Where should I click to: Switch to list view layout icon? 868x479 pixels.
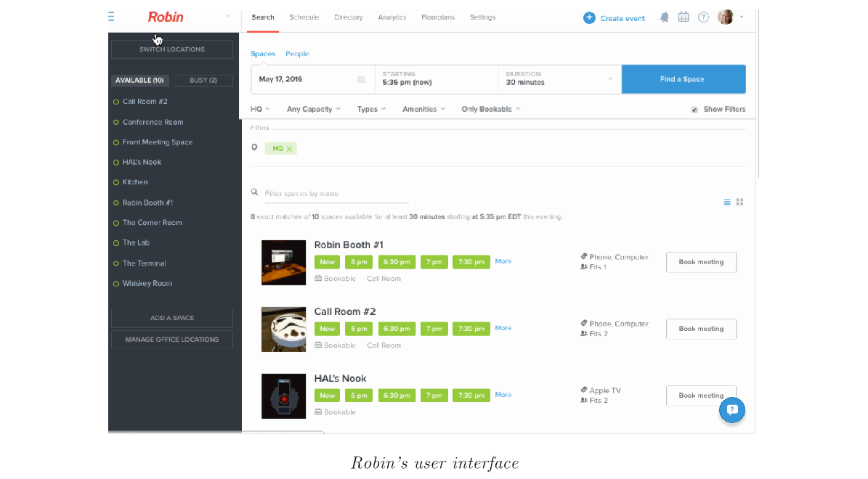(727, 202)
